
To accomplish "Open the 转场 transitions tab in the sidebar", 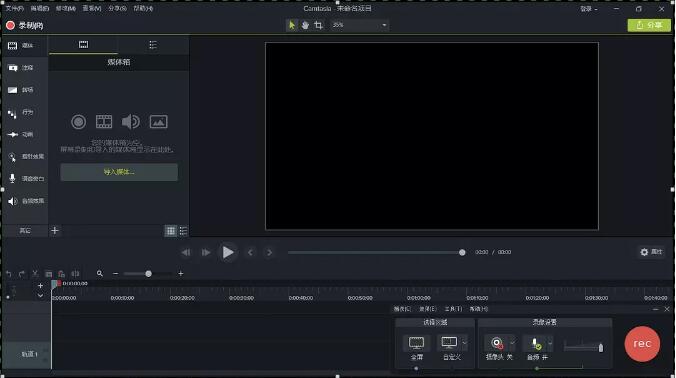I will 25,90.
